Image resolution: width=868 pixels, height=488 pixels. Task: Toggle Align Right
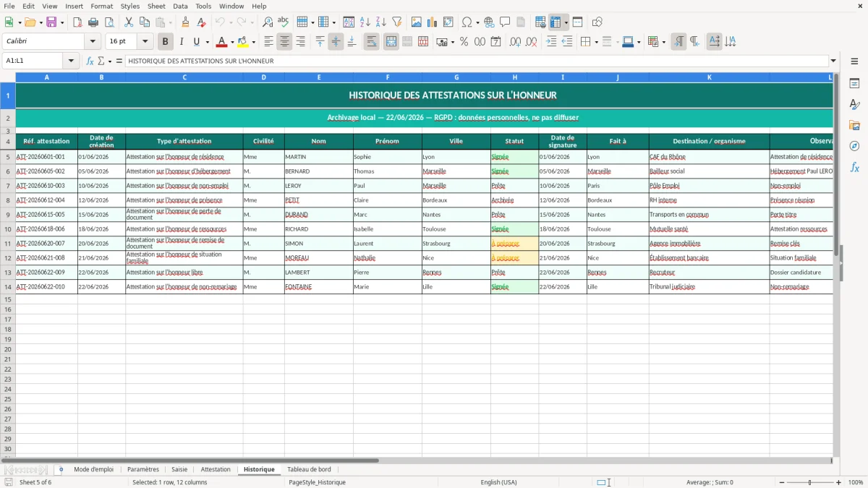(x=301, y=42)
